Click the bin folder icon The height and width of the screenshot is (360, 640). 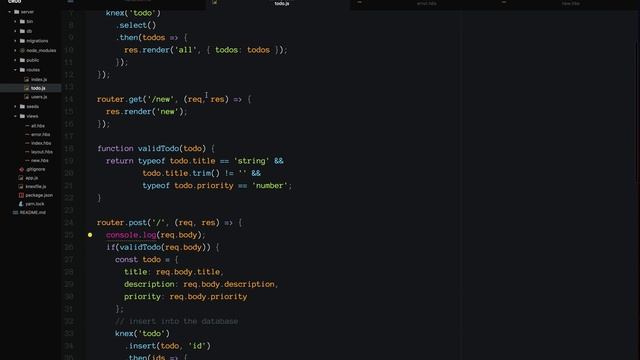tap(22, 21)
